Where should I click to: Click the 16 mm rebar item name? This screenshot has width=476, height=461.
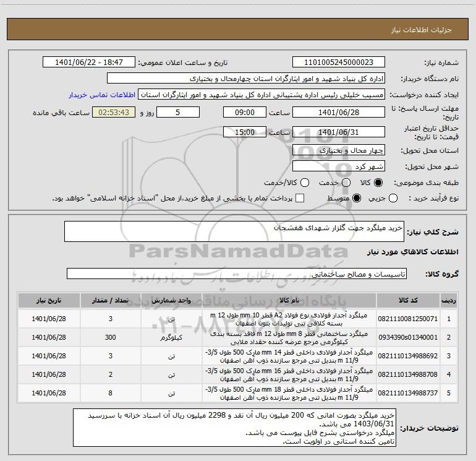(289, 375)
